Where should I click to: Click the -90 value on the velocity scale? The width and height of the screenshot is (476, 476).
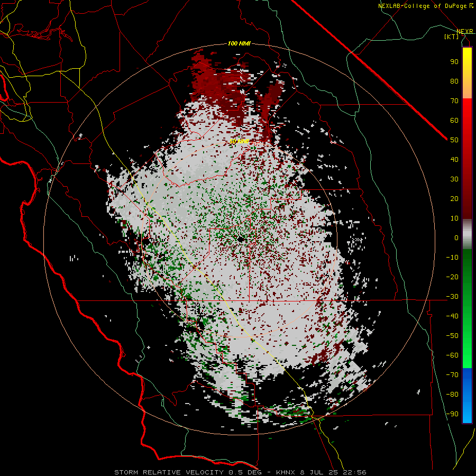(x=452, y=414)
